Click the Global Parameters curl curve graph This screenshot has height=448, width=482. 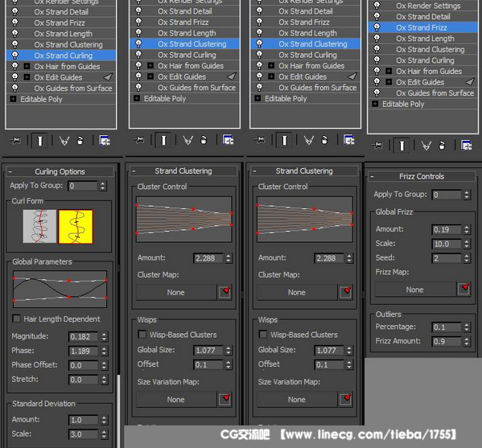tap(60, 289)
